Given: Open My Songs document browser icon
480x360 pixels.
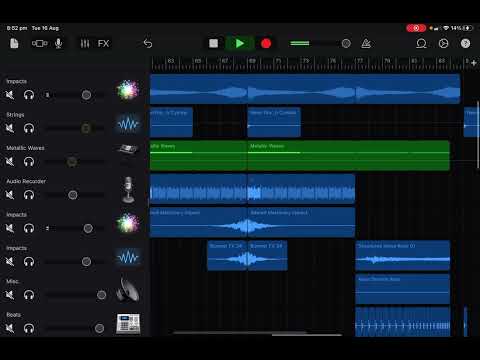Looking at the screenshot, I should (x=14, y=43).
